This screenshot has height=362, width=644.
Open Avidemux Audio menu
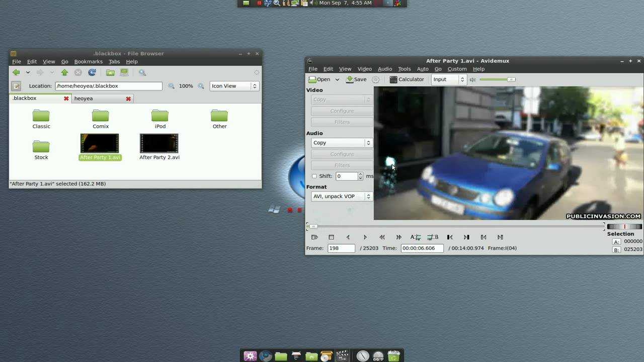[x=385, y=69]
